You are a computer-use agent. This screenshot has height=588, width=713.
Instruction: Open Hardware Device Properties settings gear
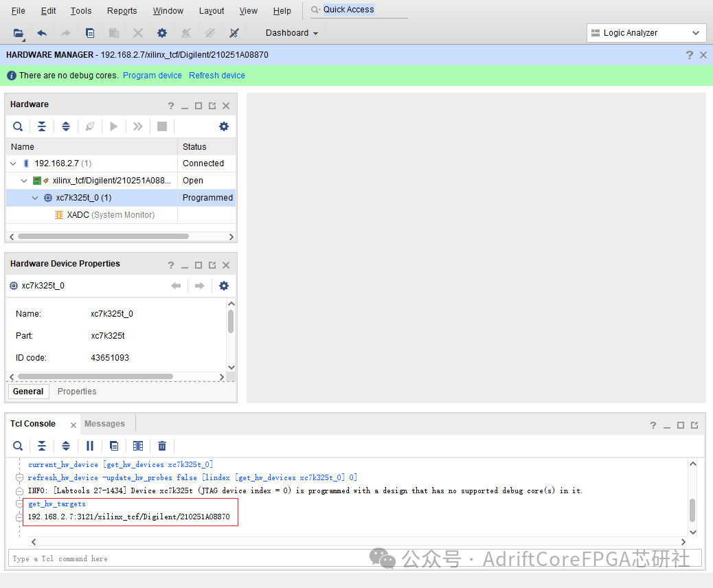[x=224, y=286]
